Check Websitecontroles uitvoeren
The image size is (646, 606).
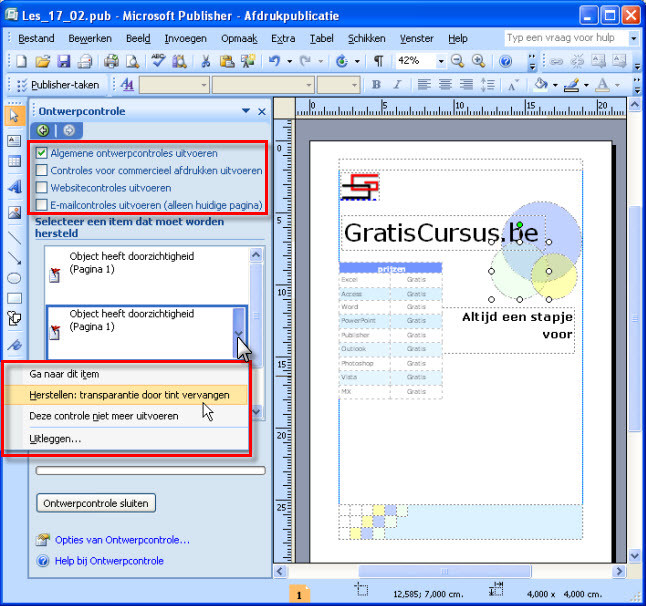click(x=41, y=187)
